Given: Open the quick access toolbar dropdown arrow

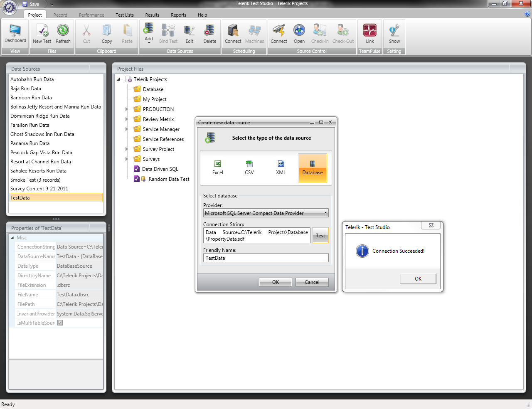Looking at the screenshot, I should coord(52,5).
